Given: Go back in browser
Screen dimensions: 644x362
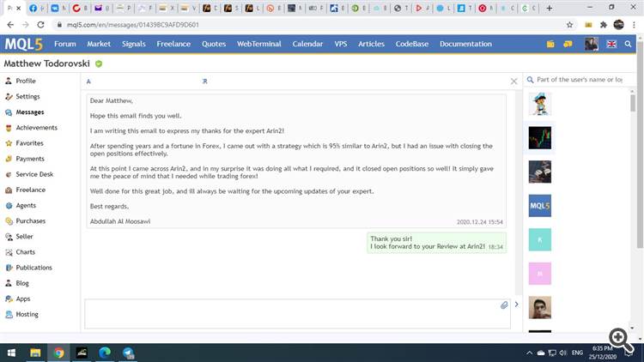Looking at the screenshot, I should pyautogui.click(x=10, y=25).
